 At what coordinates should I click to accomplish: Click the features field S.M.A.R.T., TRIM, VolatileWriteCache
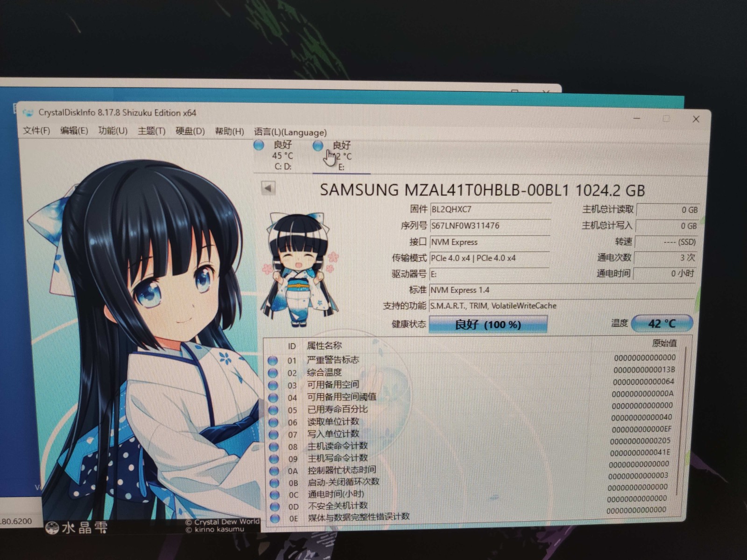point(562,306)
